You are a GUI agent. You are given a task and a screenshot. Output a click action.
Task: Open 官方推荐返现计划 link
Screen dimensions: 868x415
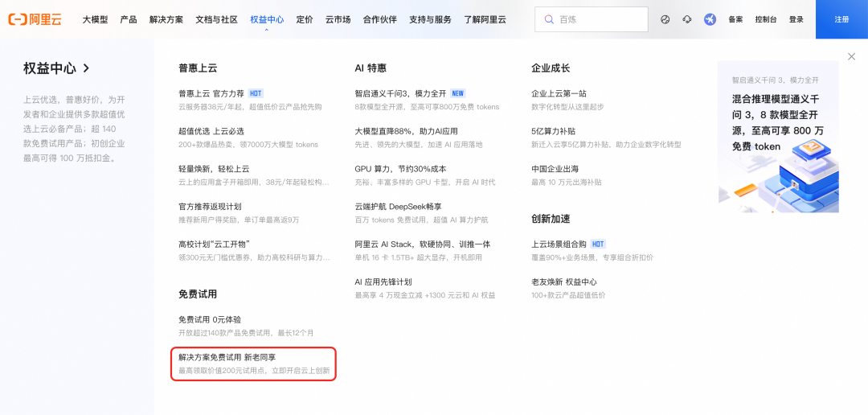(x=210, y=207)
